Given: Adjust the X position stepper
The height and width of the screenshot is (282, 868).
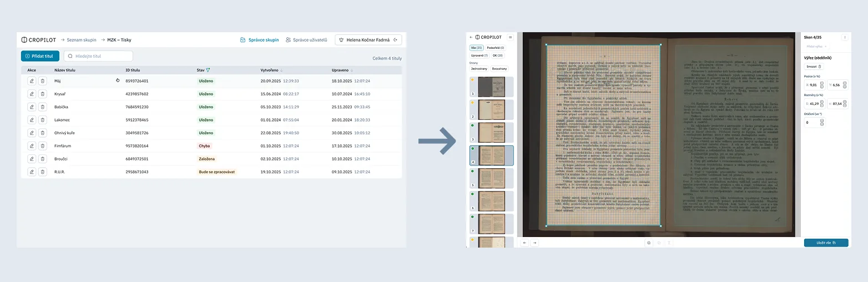Looking at the screenshot, I should tap(822, 85).
